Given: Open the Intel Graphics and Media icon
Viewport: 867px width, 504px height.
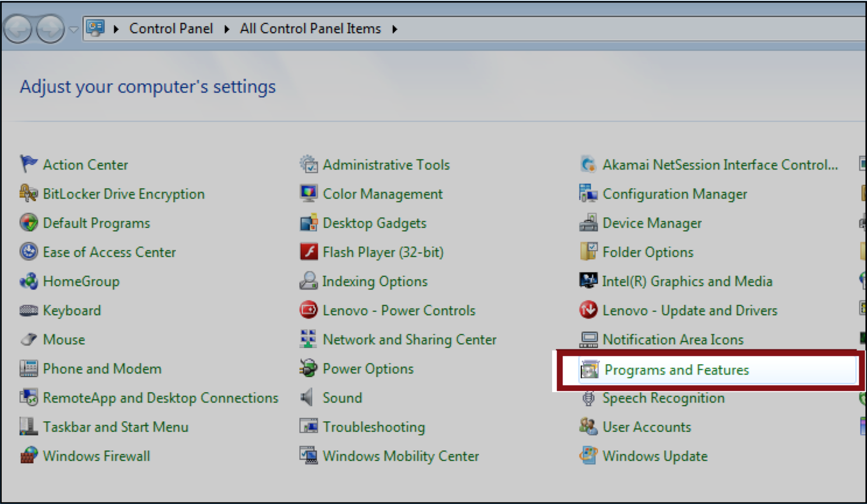Looking at the screenshot, I should pos(588,281).
